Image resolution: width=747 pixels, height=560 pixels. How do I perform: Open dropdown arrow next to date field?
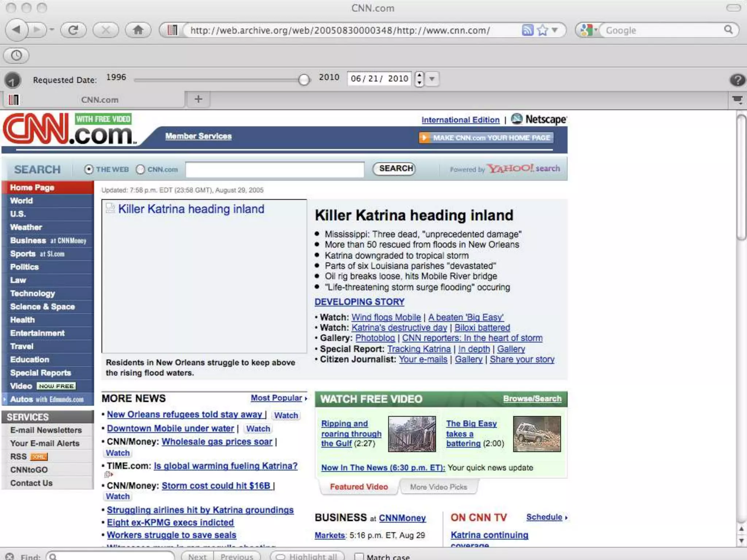click(x=432, y=79)
